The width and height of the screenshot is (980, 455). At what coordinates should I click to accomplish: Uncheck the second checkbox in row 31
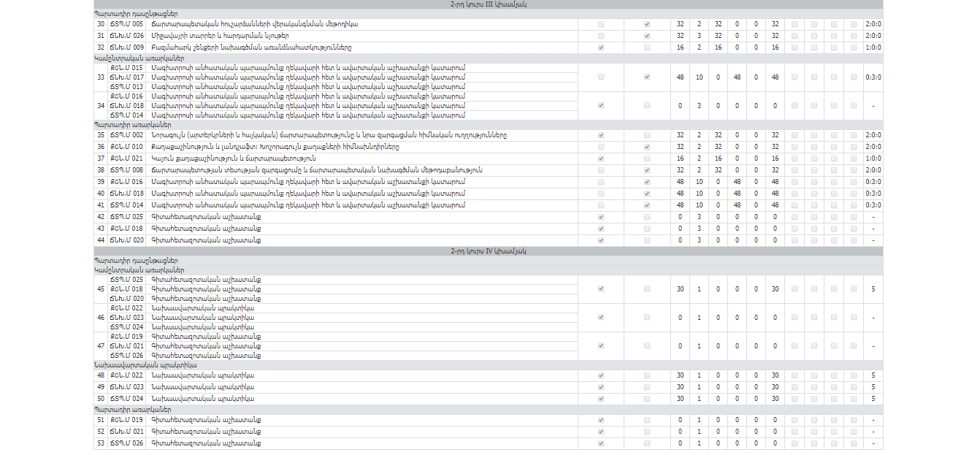pyautogui.click(x=647, y=36)
